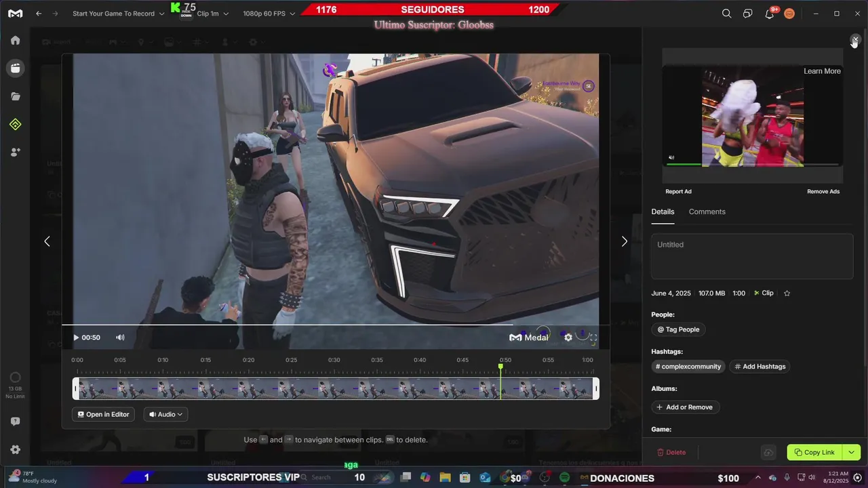
Task: Enter fullscreen video mode
Action: 593,338
